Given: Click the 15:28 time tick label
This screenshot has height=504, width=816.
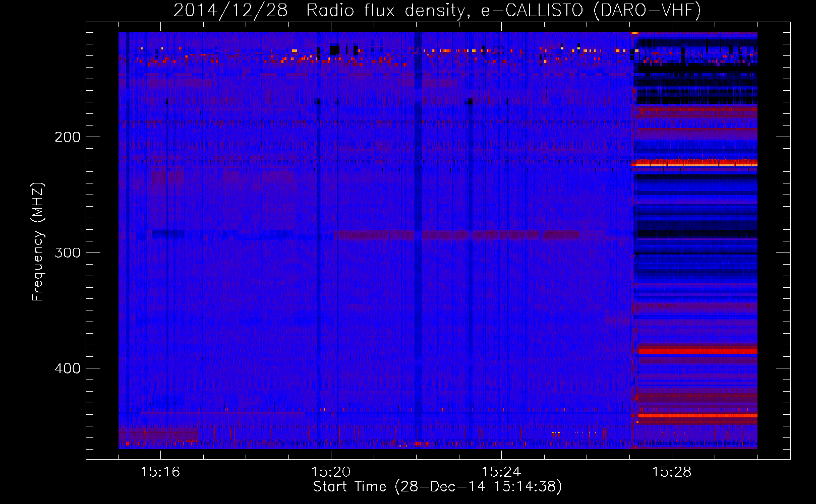Looking at the screenshot, I should coord(672,472).
